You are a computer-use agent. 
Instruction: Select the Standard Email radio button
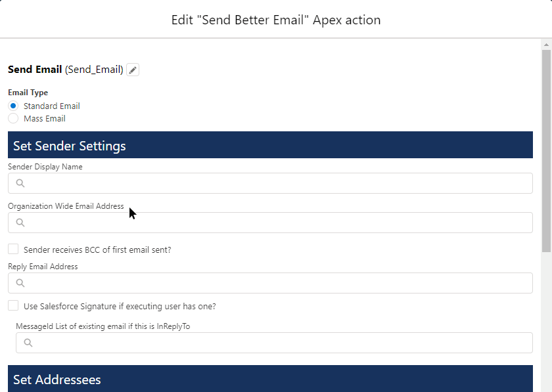[12, 106]
